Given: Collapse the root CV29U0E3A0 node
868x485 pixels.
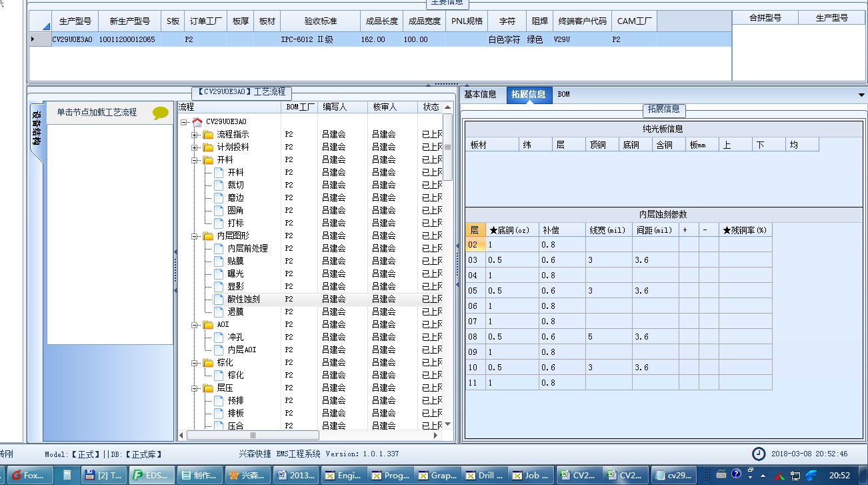Looking at the screenshot, I should [x=184, y=122].
